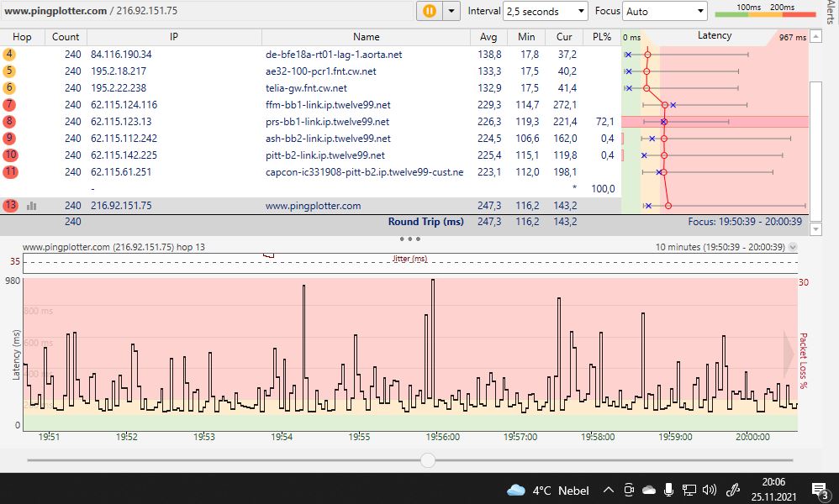Pause tracing with the orange pause button
The width and height of the screenshot is (839, 504).
tap(429, 11)
